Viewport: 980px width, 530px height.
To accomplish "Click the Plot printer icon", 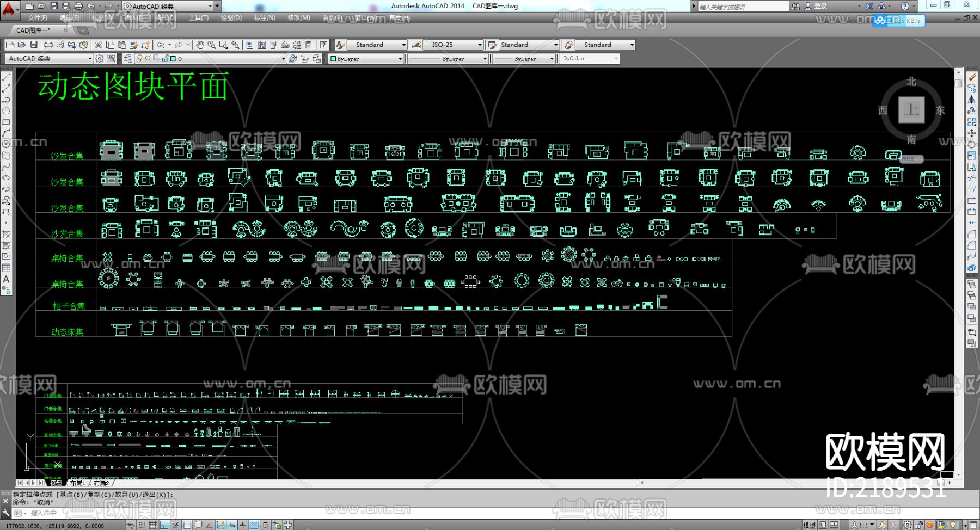I will (48, 45).
